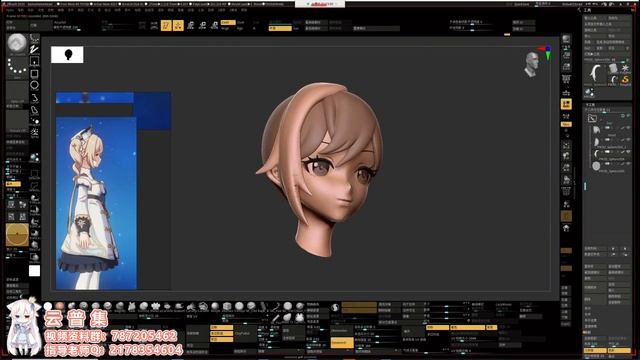
Task: Click the camera head navigator in viewport
Action: (531, 64)
